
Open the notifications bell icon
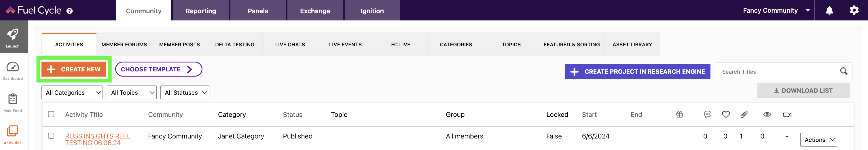[829, 11]
